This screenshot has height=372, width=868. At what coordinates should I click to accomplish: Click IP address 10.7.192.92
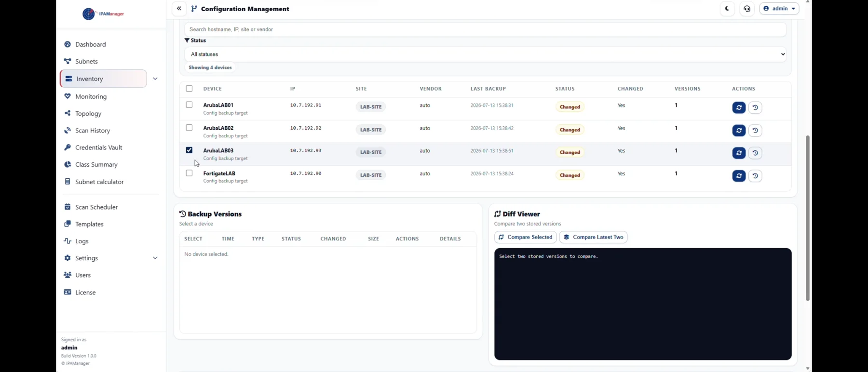pyautogui.click(x=306, y=128)
